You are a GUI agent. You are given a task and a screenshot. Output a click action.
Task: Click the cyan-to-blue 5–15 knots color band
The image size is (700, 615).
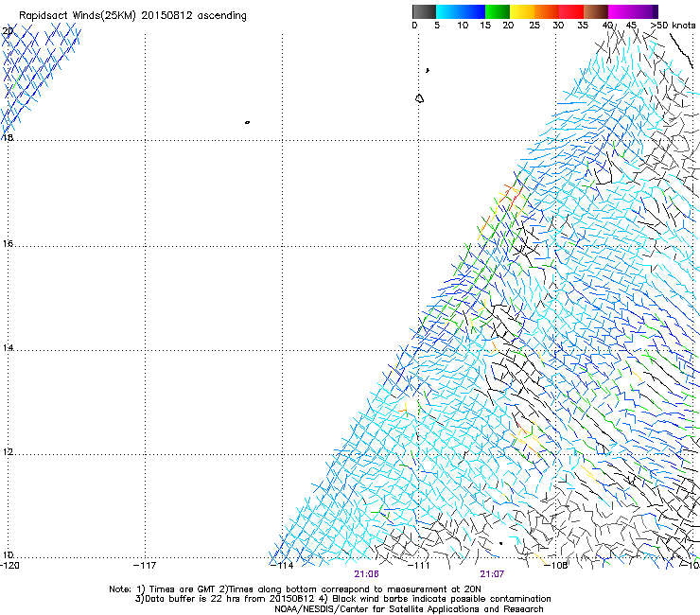tap(461, 11)
